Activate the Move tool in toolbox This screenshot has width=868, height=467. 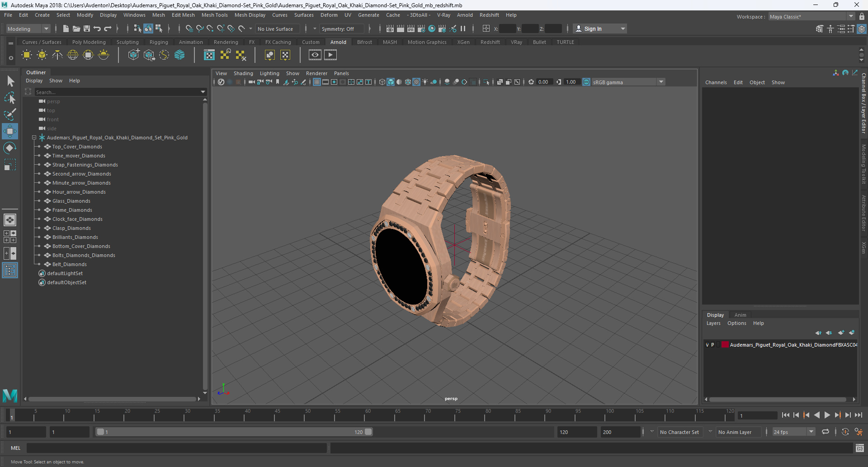click(10, 131)
